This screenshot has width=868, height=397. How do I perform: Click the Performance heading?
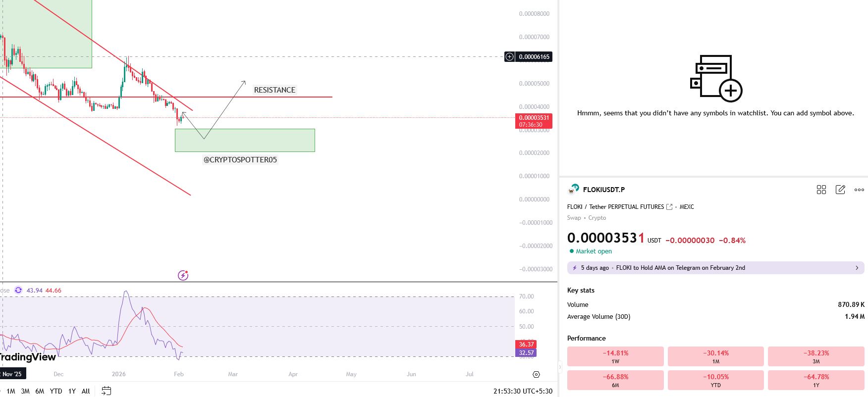[587, 339]
